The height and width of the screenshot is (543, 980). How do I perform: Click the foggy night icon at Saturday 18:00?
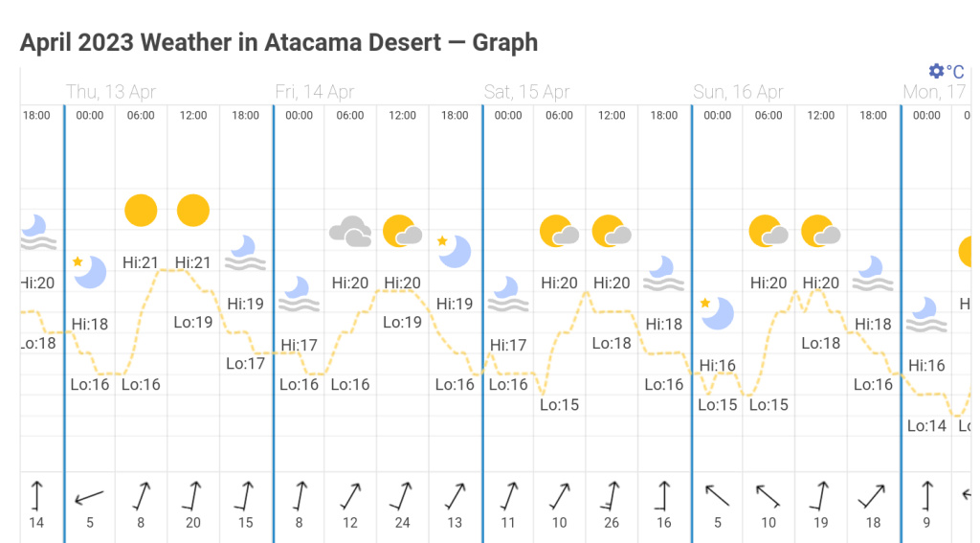coord(662,272)
